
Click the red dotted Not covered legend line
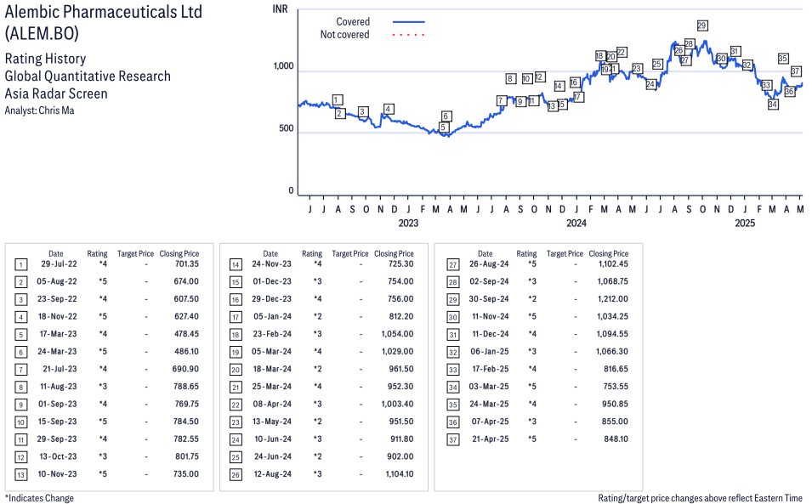[409, 35]
